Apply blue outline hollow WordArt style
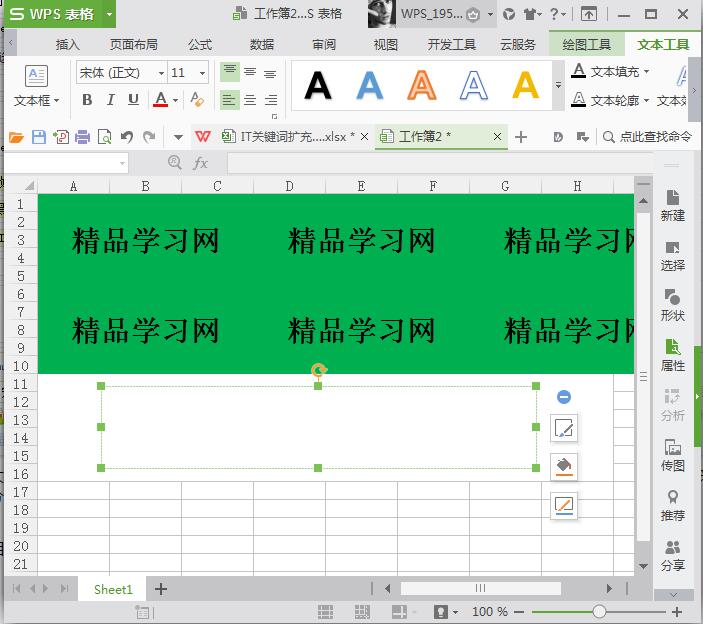The width and height of the screenshot is (703, 624). [474, 85]
